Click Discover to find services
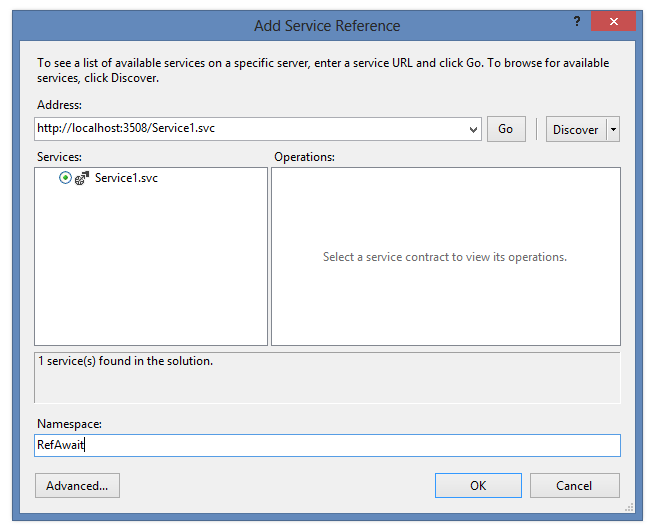Image resolution: width=653 pixels, height=527 pixels. [576, 130]
